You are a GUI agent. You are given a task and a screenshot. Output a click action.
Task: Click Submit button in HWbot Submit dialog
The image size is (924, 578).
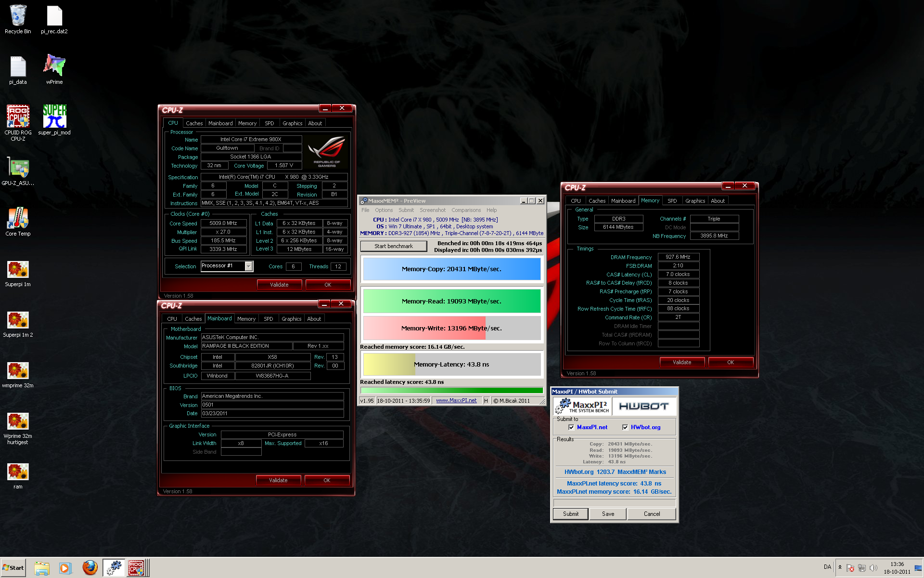click(x=571, y=514)
